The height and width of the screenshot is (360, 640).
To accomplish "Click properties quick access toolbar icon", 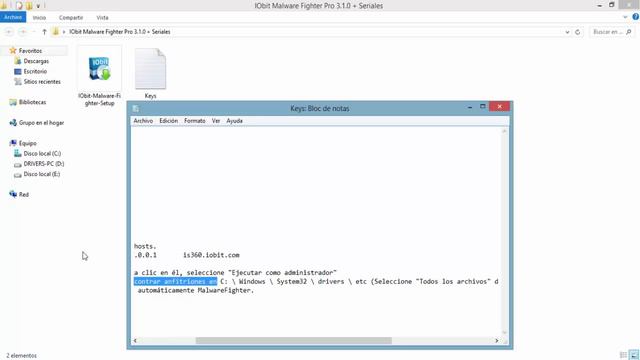I will (x=19, y=6).
